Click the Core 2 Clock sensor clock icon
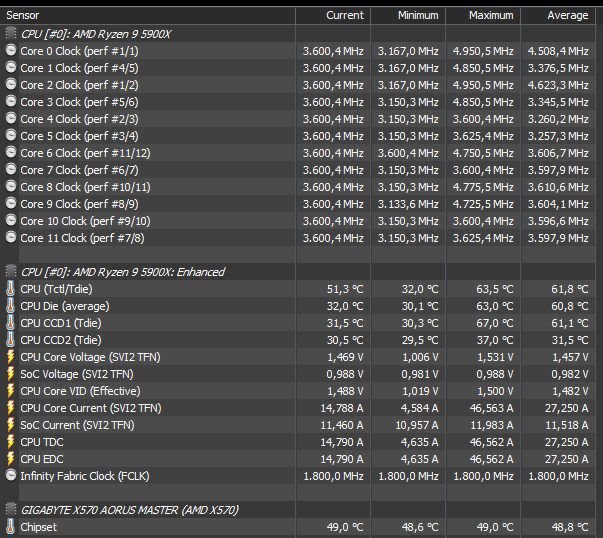 [x=11, y=84]
